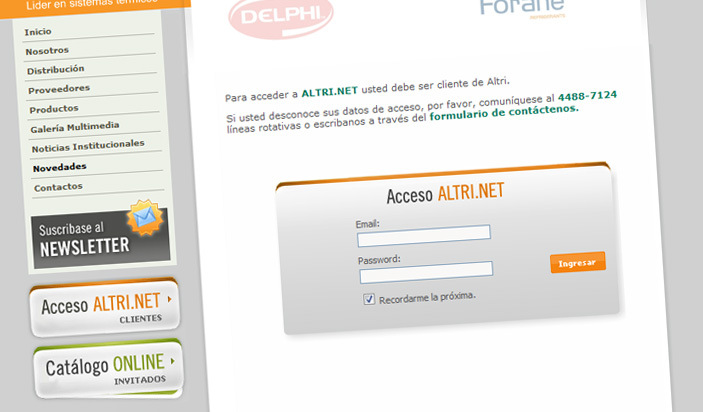The width and height of the screenshot is (703, 412).
Task: Open Noticias Institucionales
Action: pos(88,146)
